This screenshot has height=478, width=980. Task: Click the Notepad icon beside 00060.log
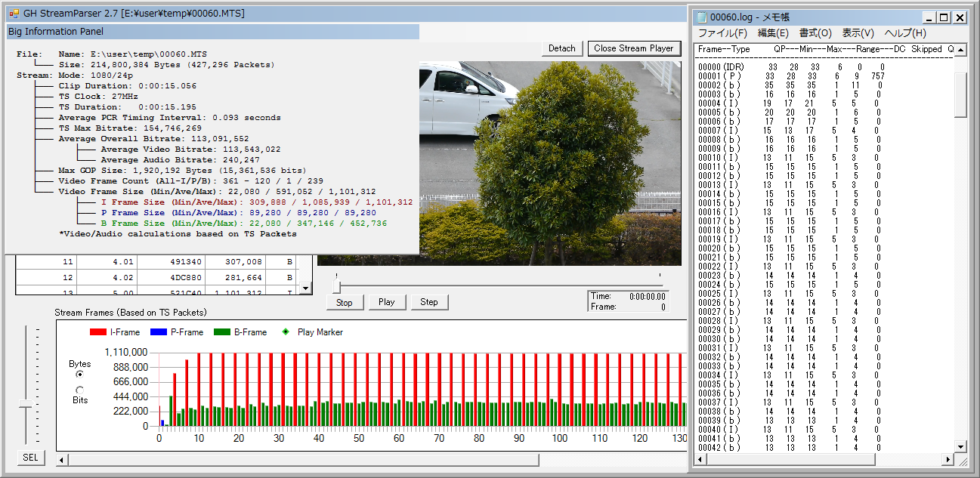point(701,17)
